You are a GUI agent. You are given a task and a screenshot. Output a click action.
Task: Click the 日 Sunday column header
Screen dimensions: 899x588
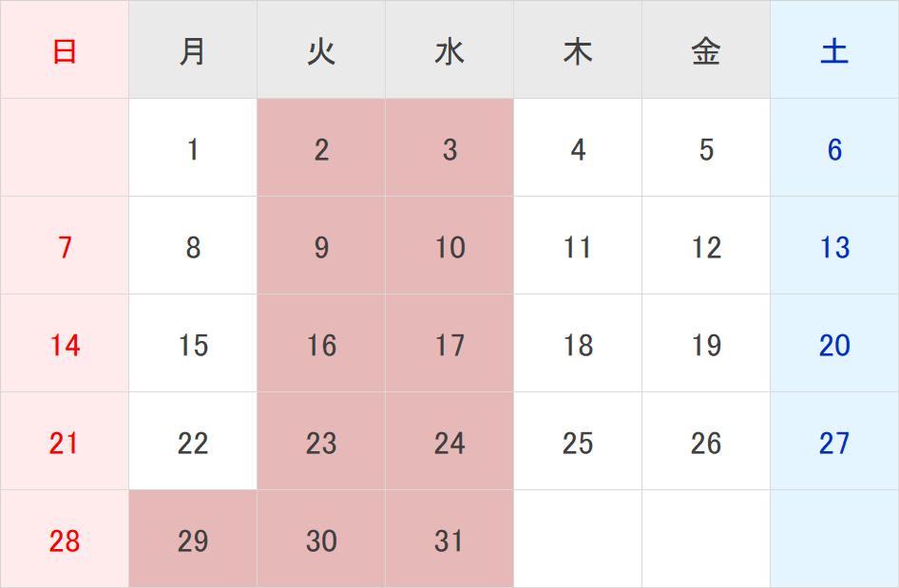coord(65,51)
